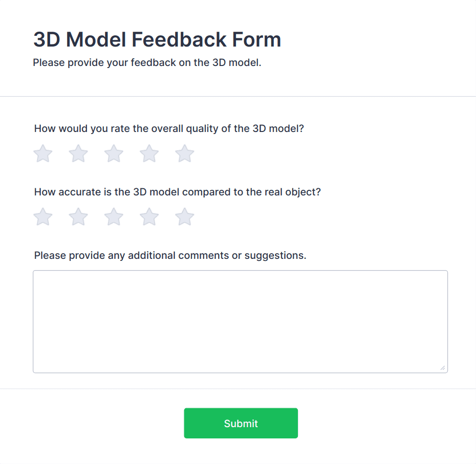Rate model accuracy with one star
Viewport: 476px width, 464px height.
(x=43, y=216)
